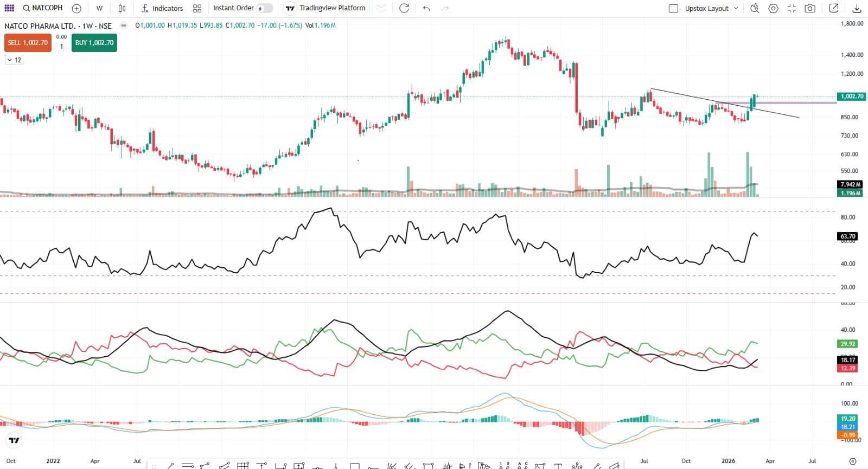Open symbol search for NATCOPH
The width and height of the screenshot is (868, 469).
click(43, 8)
